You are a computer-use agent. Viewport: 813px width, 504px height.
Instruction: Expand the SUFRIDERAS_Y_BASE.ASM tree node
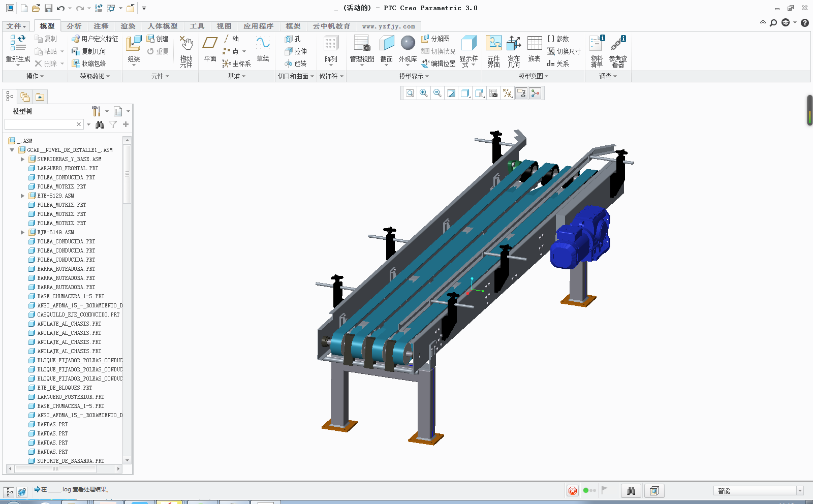(22, 159)
